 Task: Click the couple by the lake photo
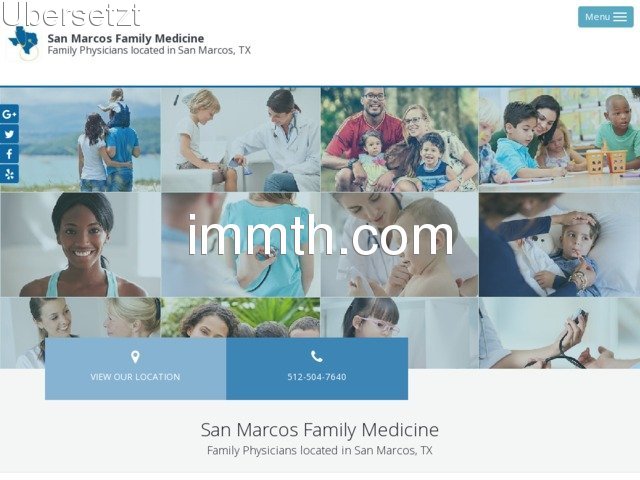tap(80, 140)
